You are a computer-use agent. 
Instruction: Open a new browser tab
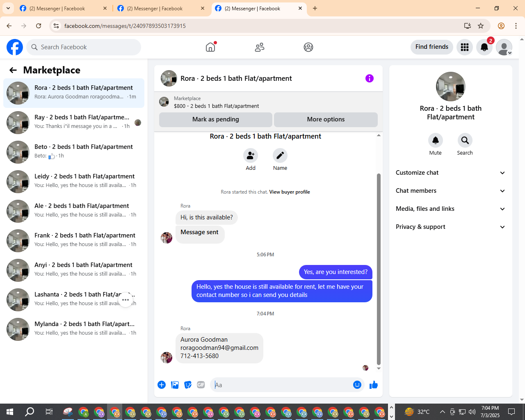[x=315, y=8]
